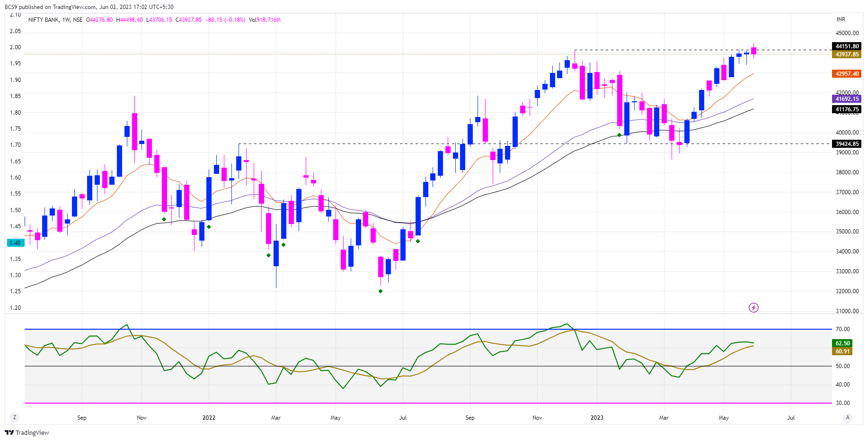Click the TradingView logo watermark
Image resolution: width=868 pixels, height=441 pixels.
coord(26,433)
